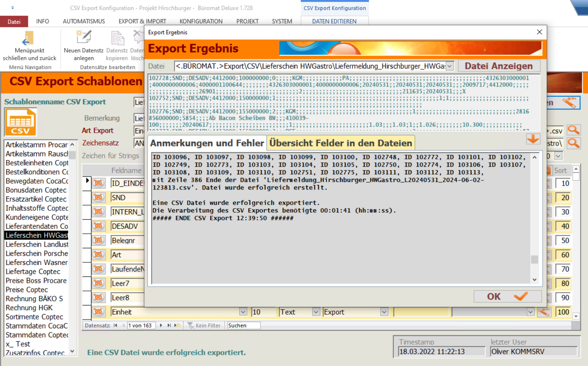Click delete icon beside the Belegnr row
The image size is (588, 366).
pos(99,240)
